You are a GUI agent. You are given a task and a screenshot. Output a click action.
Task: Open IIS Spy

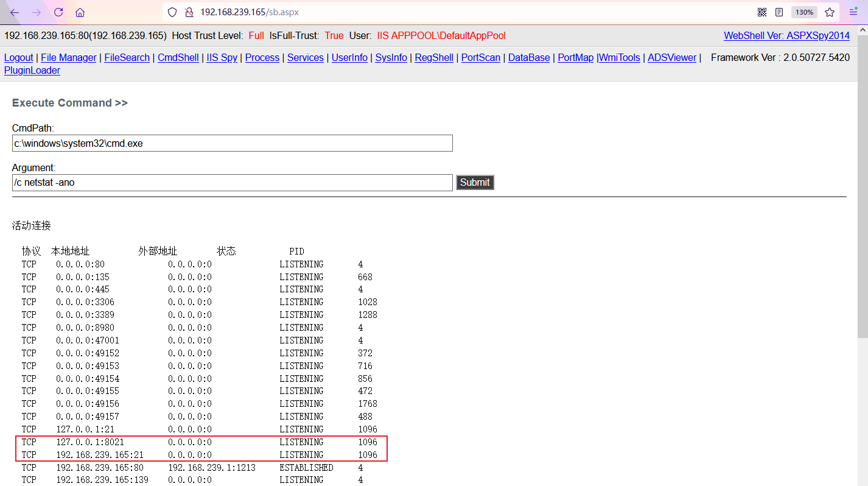(222, 58)
